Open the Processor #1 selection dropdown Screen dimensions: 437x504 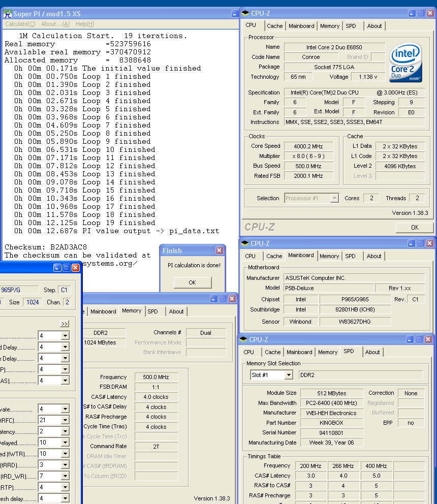point(311,198)
